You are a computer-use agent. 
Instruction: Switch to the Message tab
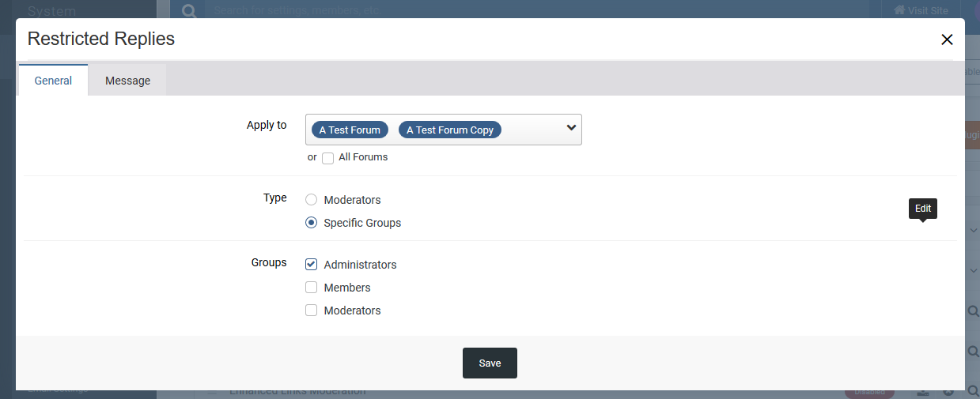[127, 81]
